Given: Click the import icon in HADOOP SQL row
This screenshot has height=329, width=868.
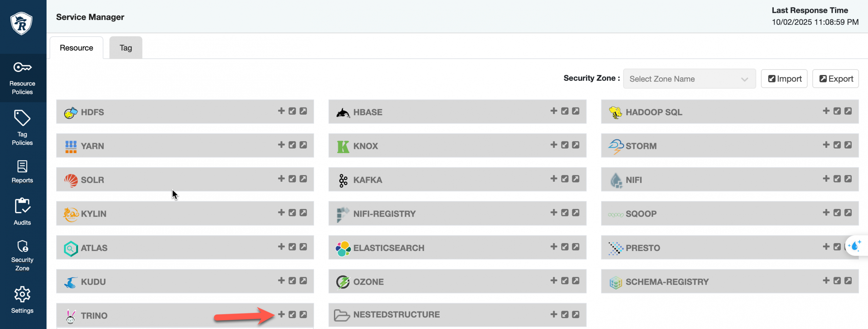Looking at the screenshot, I should 837,111.
